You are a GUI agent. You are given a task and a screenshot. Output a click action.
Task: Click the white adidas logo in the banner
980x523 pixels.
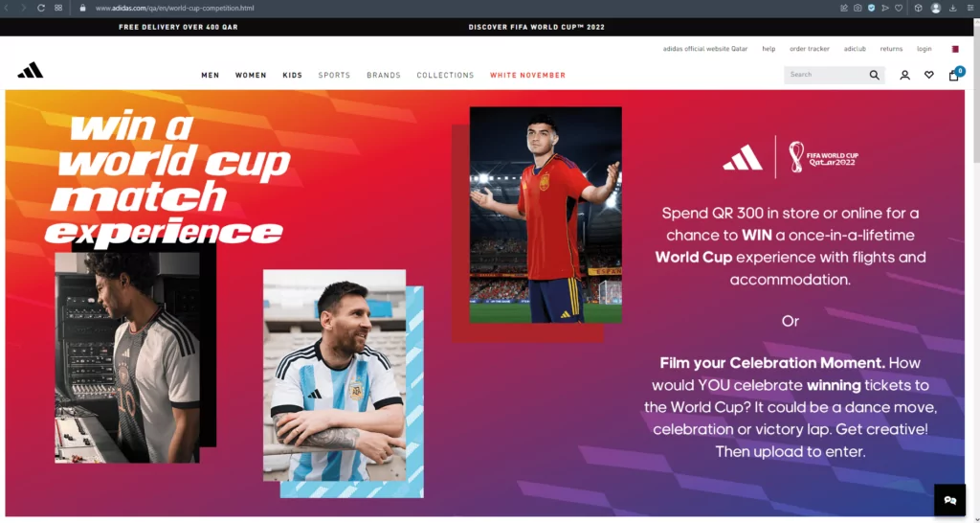[x=743, y=157]
